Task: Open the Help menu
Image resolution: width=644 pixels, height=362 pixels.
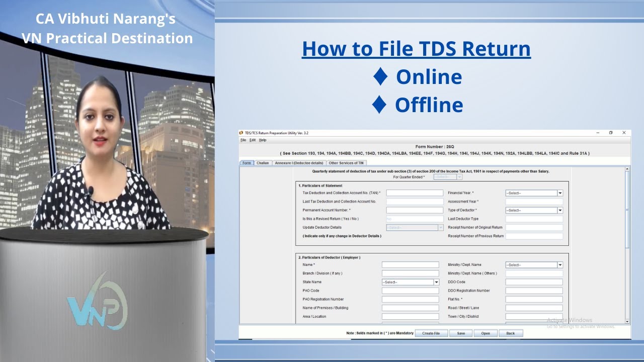Action: [263, 140]
